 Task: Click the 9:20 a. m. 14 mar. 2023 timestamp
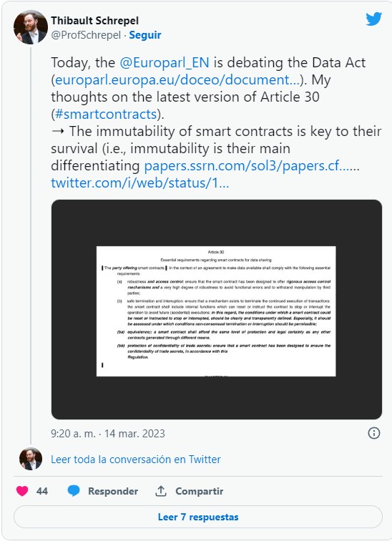pos(108,434)
